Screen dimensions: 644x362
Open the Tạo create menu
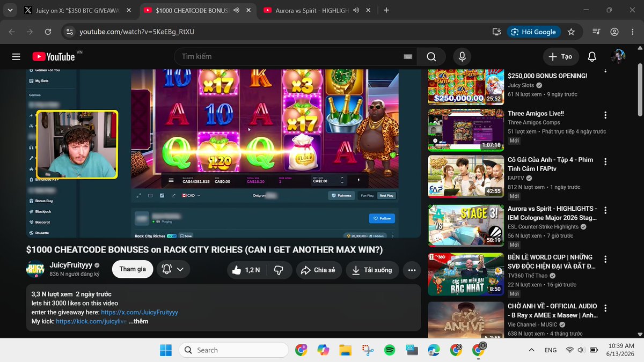pos(561,56)
